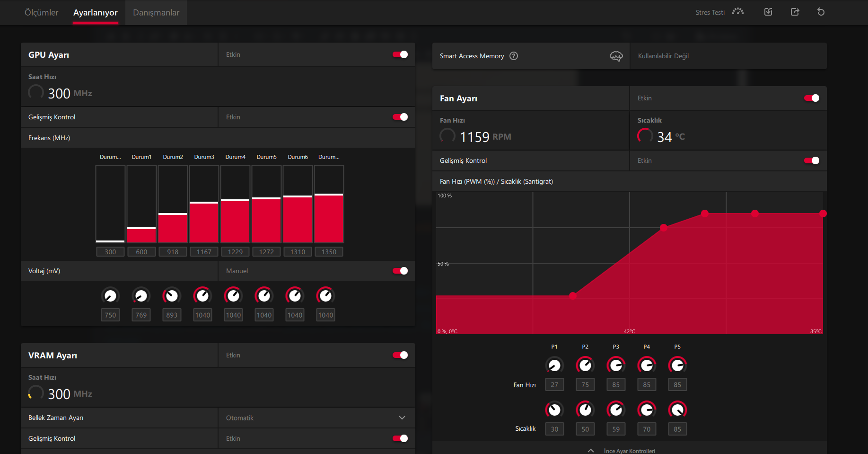Click the P1 fan speed dial
868x454 pixels.
pyautogui.click(x=554, y=365)
